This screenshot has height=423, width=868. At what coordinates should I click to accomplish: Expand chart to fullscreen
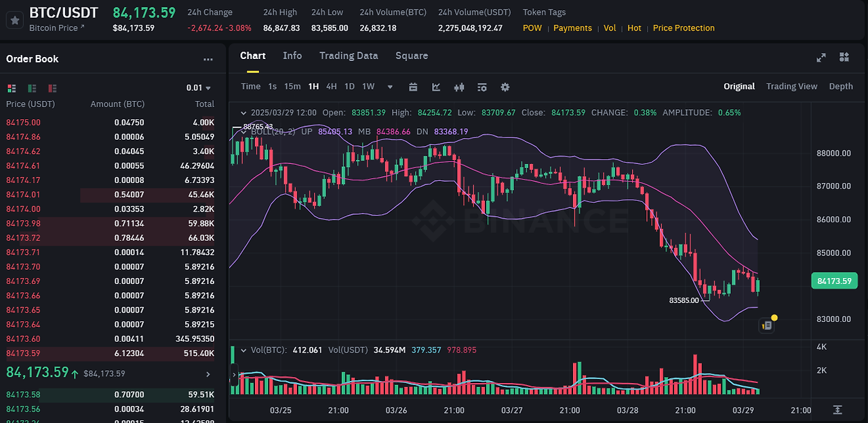(x=821, y=58)
